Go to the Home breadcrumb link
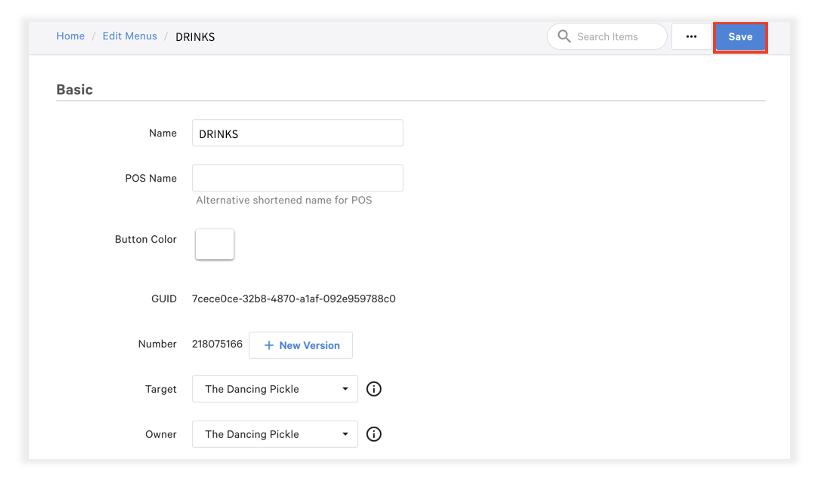816x484 pixels. (70, 36)
